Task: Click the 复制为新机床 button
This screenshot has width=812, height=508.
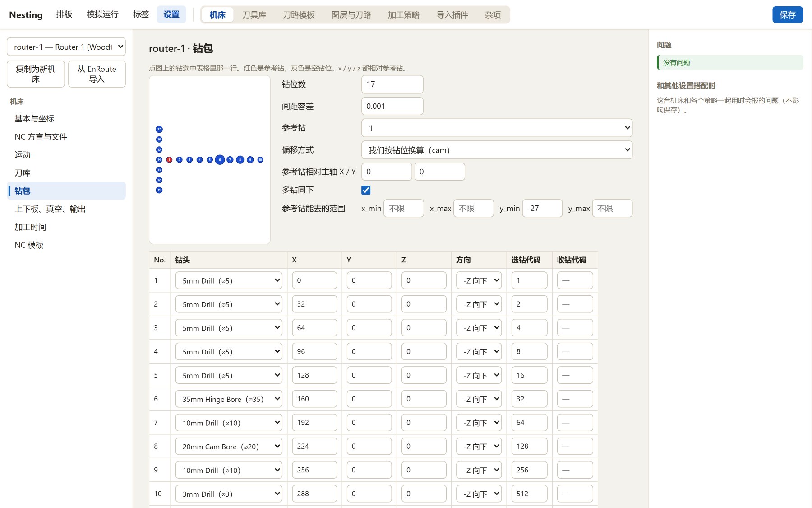Action: click(x=36, y=74)
